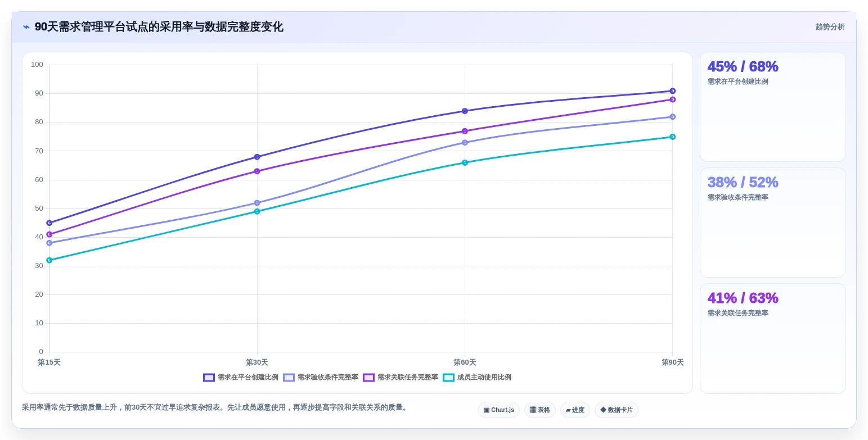Click the chart title 90天需求管理平台试点的采用率与数据完整度变化
The image size is (868, 440).
(x=159, y=27)
